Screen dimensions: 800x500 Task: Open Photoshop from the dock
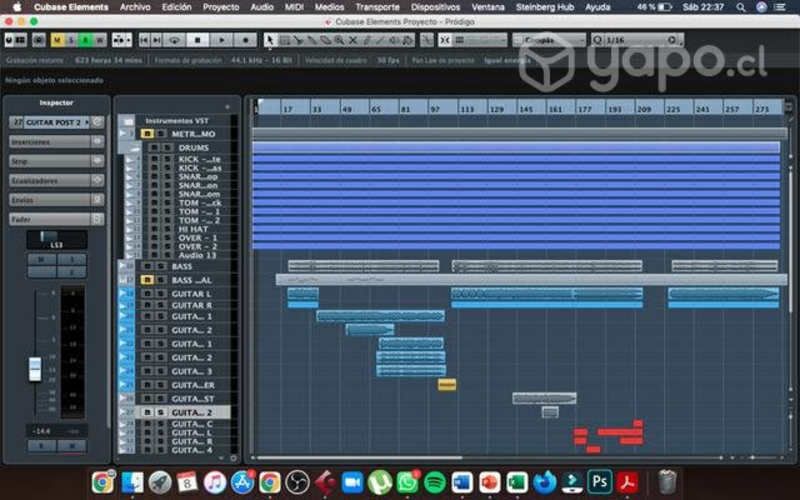pyautogui.click(x=600, y=482)
